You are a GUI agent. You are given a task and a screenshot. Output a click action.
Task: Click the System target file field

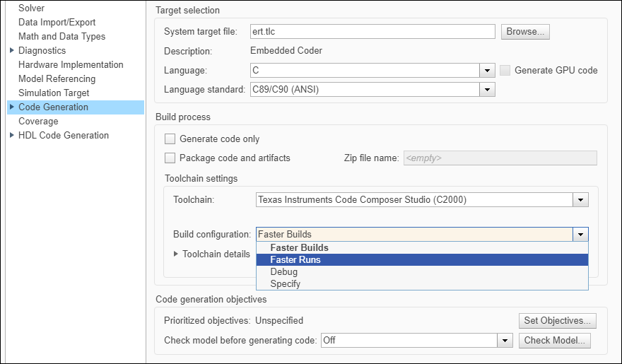pos(372,32)
